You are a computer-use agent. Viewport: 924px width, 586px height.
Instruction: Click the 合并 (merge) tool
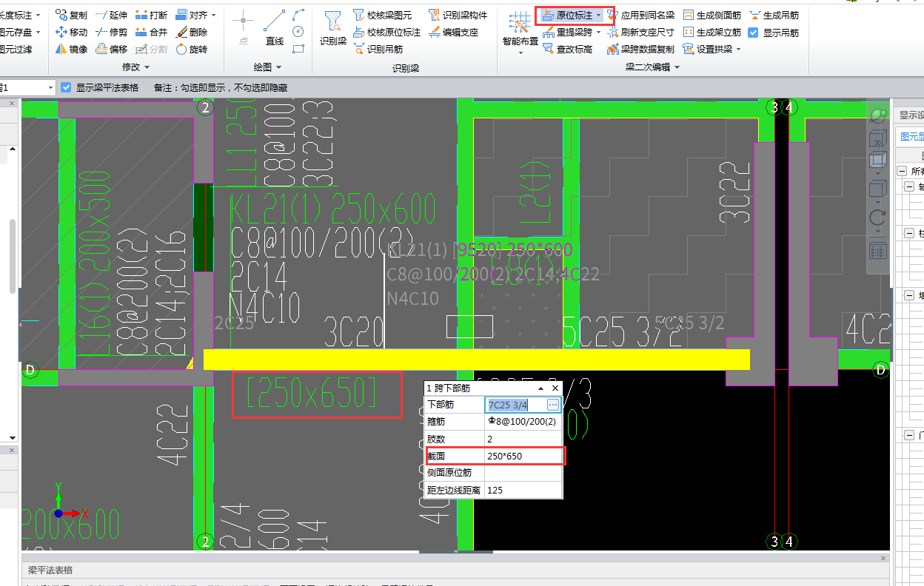(x=152, y=32)
